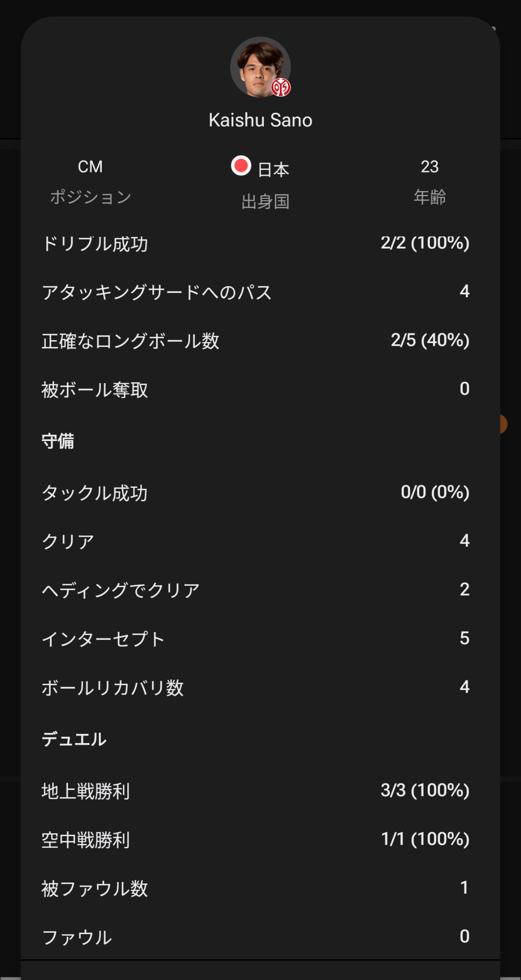Open the Kaishu Sano player name
The height and width of the screenshot is (980, 521).
[x=260, y=120]
